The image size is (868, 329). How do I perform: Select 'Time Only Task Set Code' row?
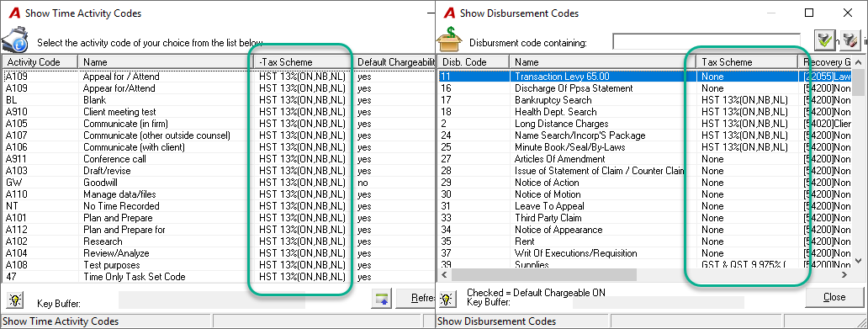click(x=220, y=276)
